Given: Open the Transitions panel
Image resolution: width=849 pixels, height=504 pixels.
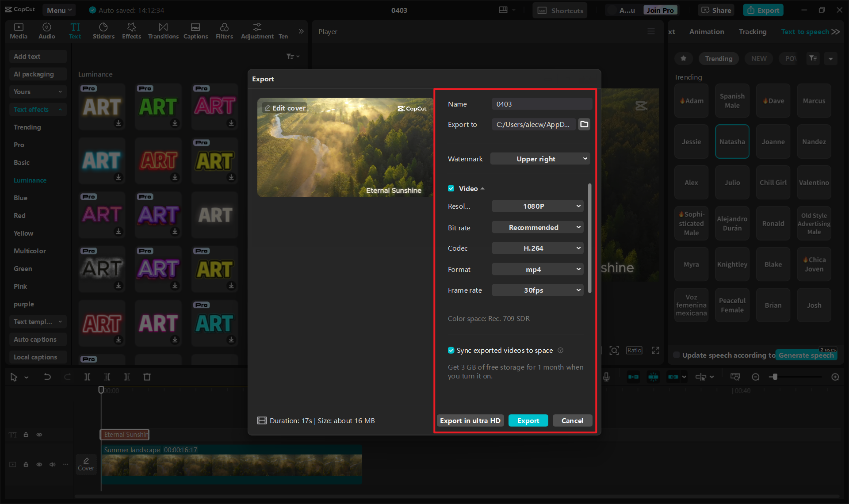Looking at the screenshot, I should pos(163,31).
